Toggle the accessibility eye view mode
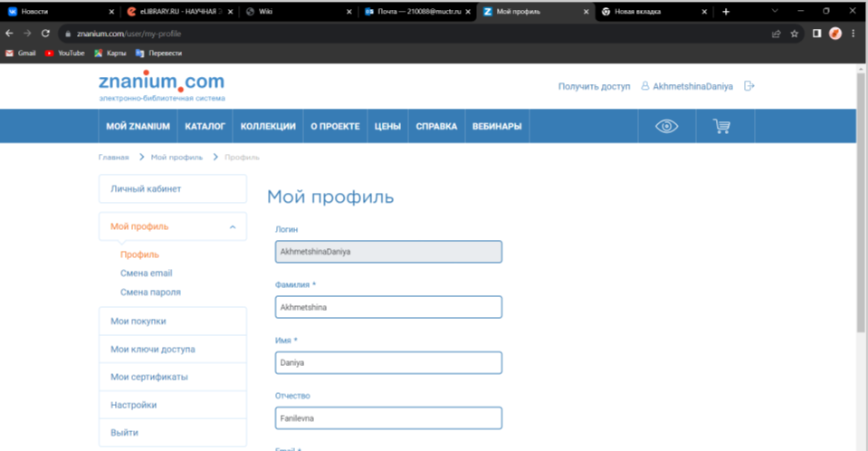868x451 pixels. click(x=666, y=127)
